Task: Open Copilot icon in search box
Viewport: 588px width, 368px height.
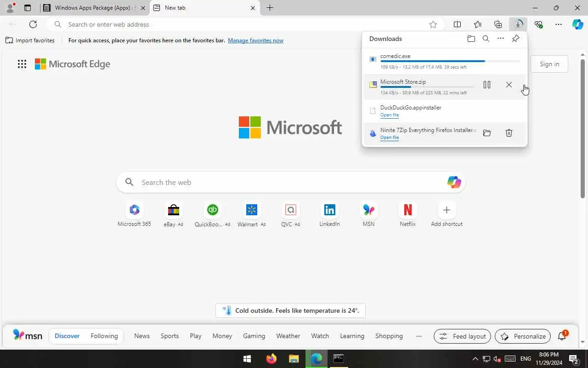Action: point(454,182)
